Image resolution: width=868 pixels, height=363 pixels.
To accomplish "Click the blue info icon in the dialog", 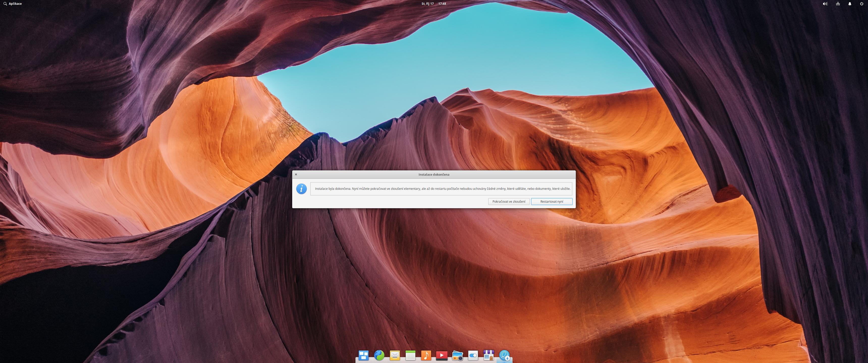I will tap(301, 189).
